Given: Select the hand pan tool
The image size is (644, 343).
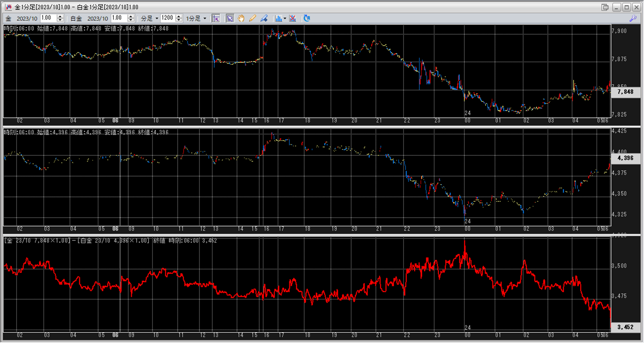Looking at the screenshot, I should coord(241,18).
